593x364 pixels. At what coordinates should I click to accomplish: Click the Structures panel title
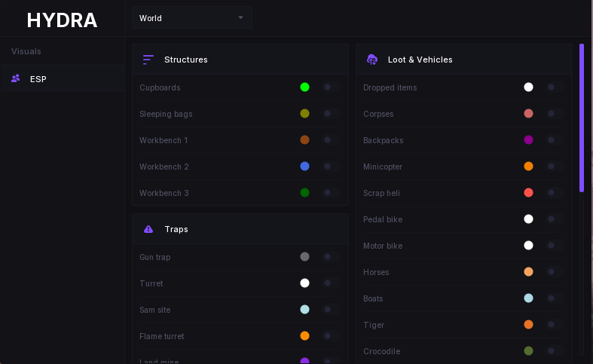click(x=185, y=60)
